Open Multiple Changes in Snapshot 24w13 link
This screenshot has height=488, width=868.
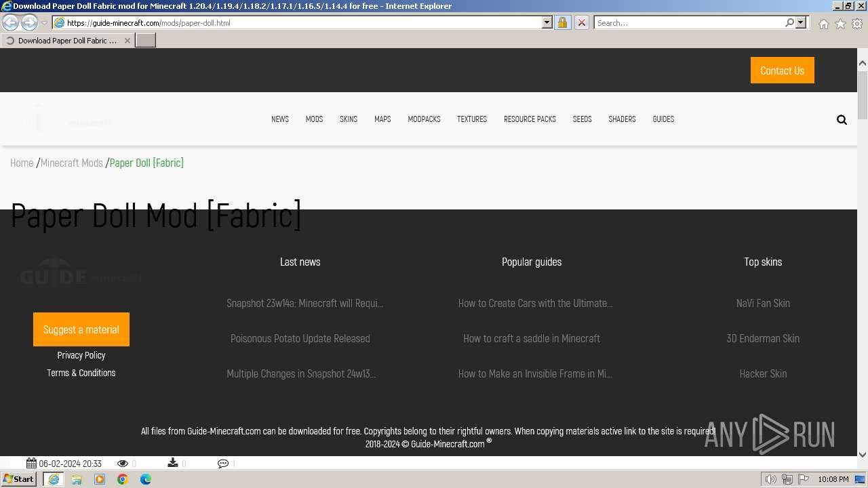pos(301,373)
